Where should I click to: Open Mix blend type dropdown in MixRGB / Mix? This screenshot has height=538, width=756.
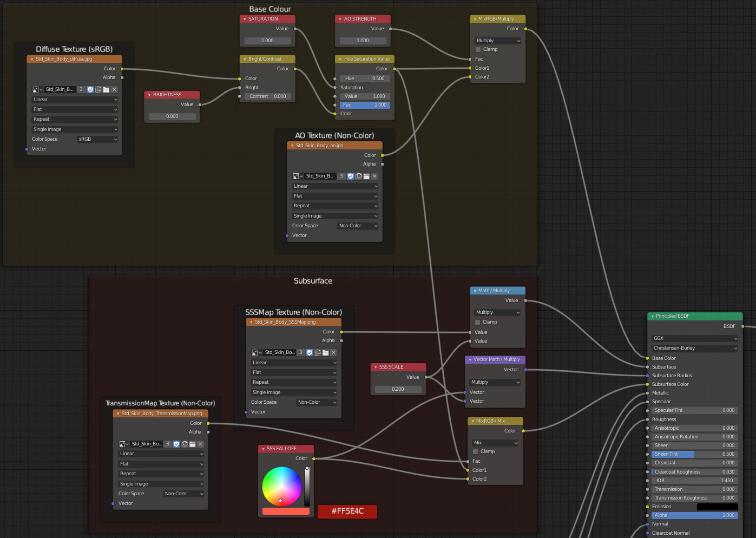tap(495, 443)
